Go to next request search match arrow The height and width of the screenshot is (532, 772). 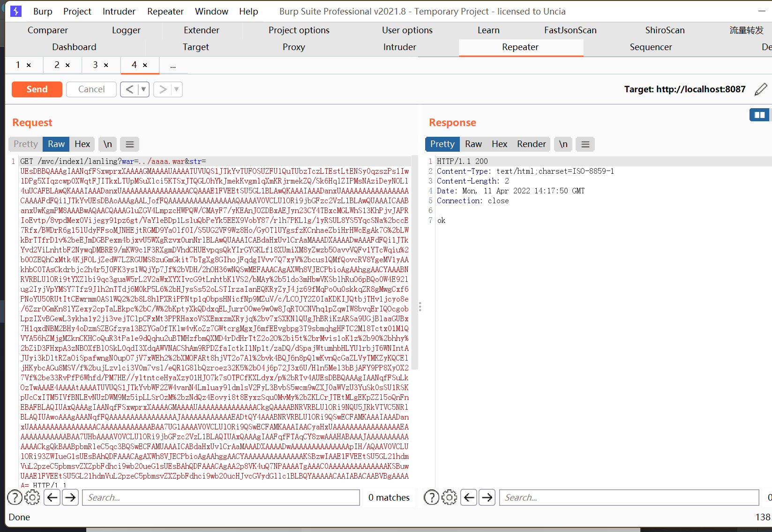click(x=70, y=497)
